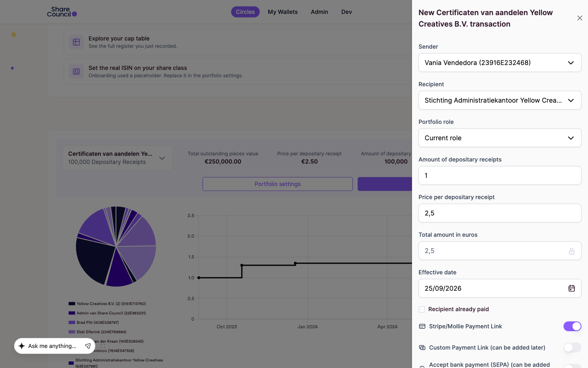The image size is (588, 368).
Task: Click the Portfolio settings button
Action: [x=278, y=184]
